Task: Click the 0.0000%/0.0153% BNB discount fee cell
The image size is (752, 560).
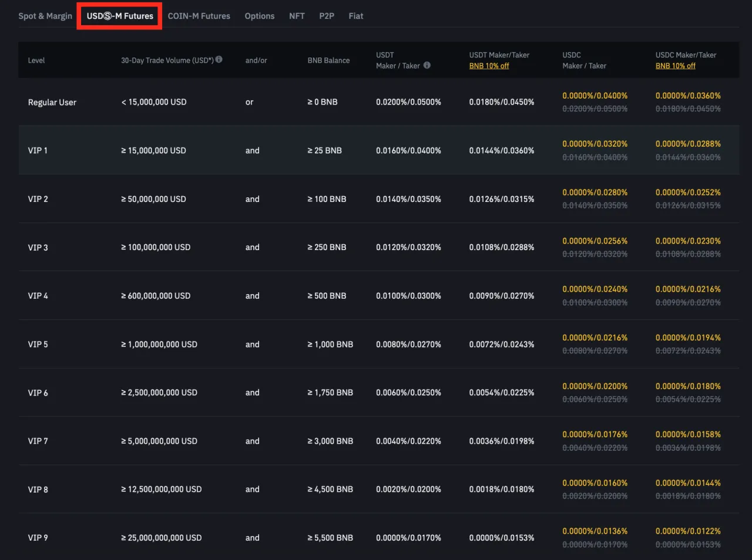Action: click(x=502, y=538)
